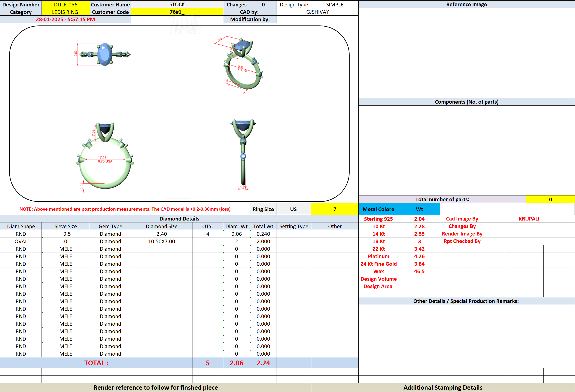Click the total quantity value 5

(208, 363)
